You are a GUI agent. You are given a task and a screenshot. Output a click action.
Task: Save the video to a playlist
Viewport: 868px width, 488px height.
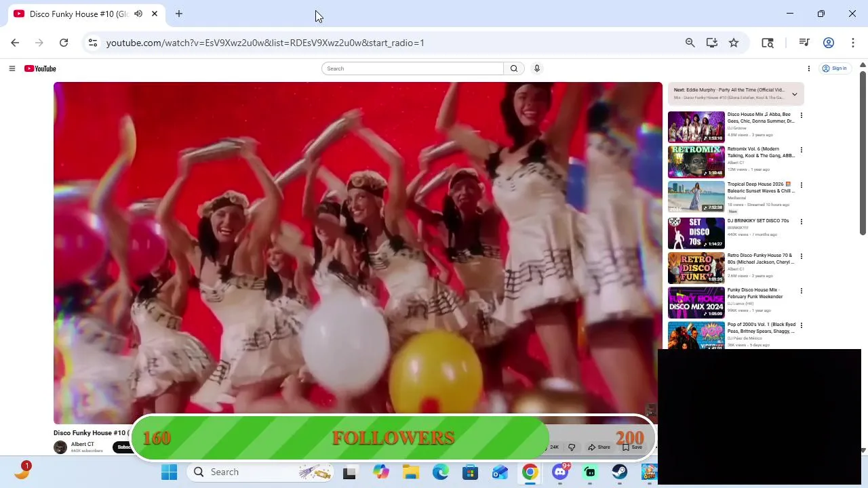point(633,447)
